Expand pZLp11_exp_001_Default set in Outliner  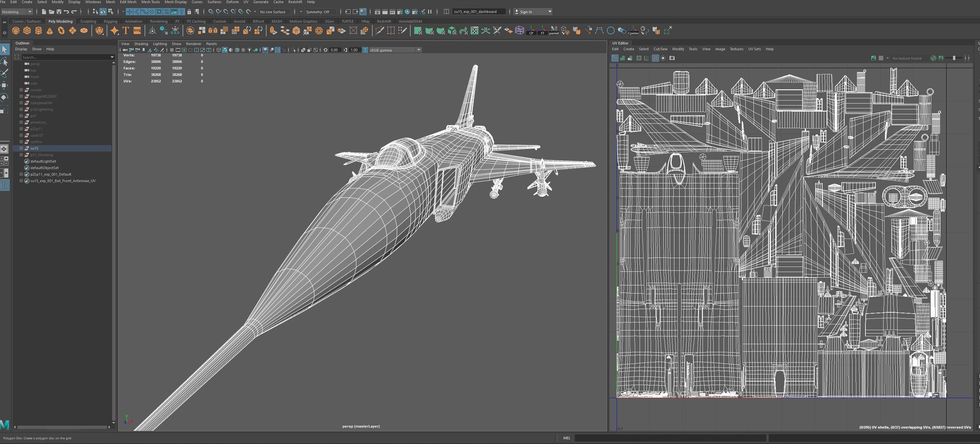(x=21, y=174)
